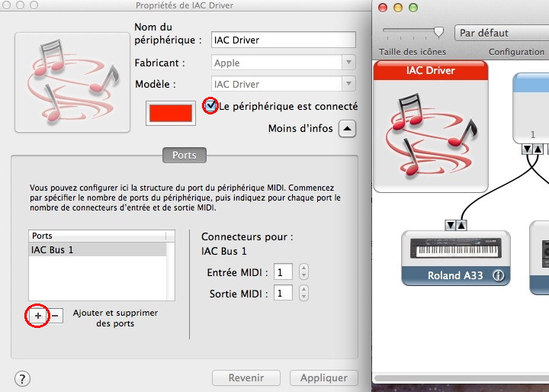Click the Appliquer button
Image resolution: width=549 pixels, height=392 pixels.
pyautogui.click(x=324, y=378)
